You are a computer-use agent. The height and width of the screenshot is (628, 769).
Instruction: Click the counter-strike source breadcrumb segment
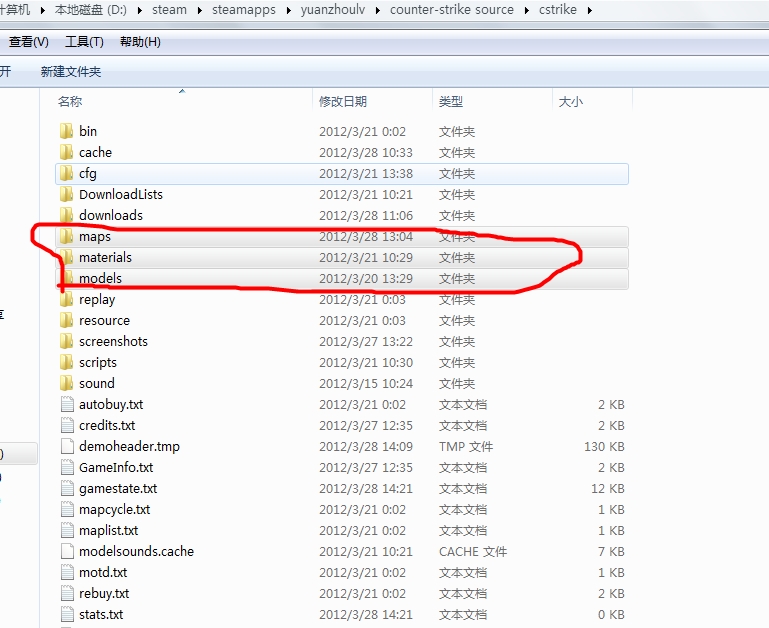click(x=452, y=10)
